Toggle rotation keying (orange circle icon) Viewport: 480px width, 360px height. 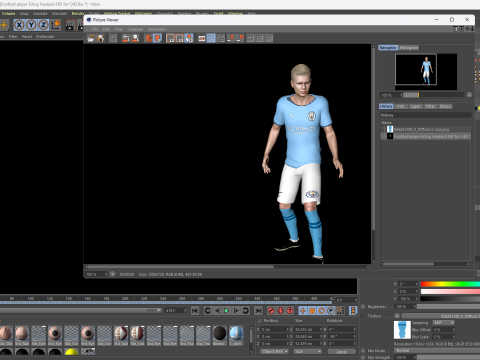pyautogui.click(x=321, y=311)
